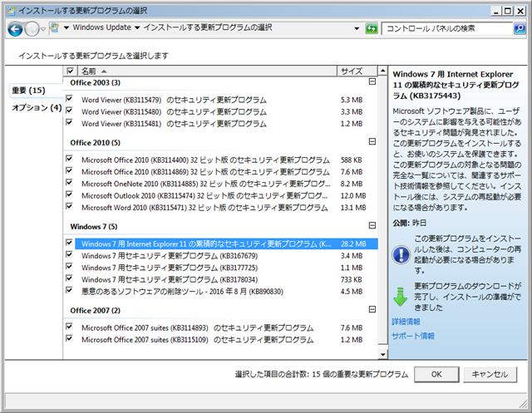The width and height of the screenshot is (532, 413).
Task: Uncheck Windows 7 KB3178034 security update
Action: 69,278
